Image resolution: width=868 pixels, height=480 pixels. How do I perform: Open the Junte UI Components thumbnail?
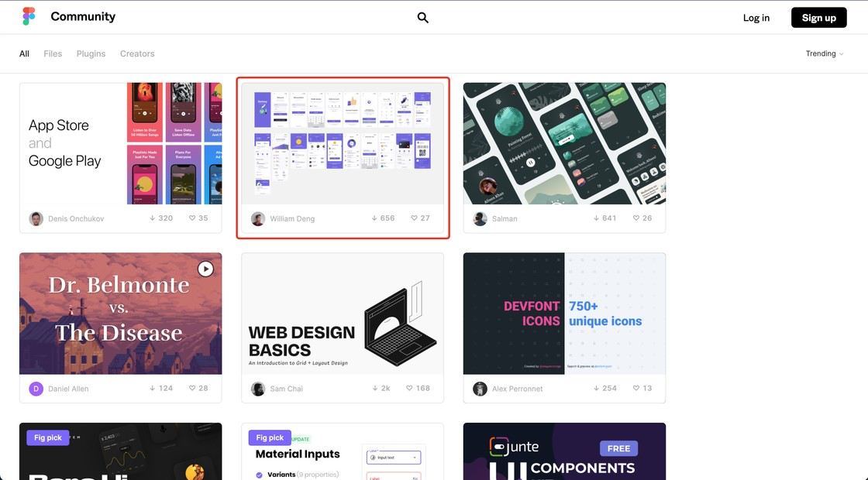(565, 451)
